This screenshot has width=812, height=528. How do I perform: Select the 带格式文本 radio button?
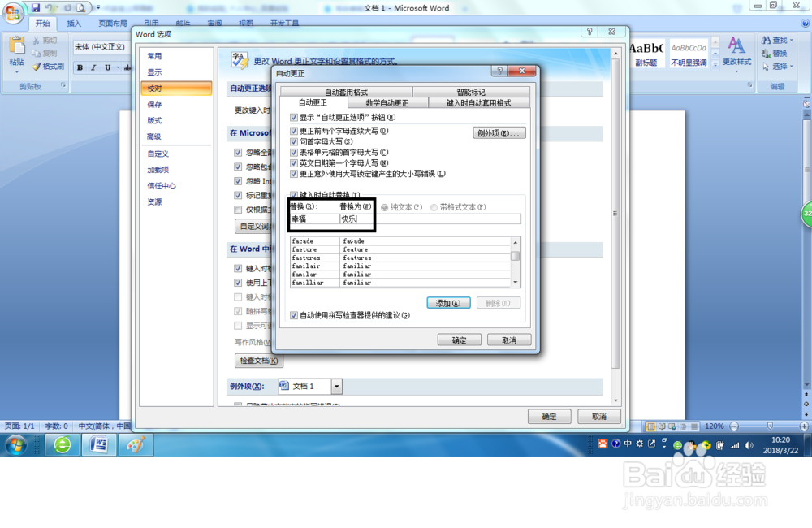434,207
